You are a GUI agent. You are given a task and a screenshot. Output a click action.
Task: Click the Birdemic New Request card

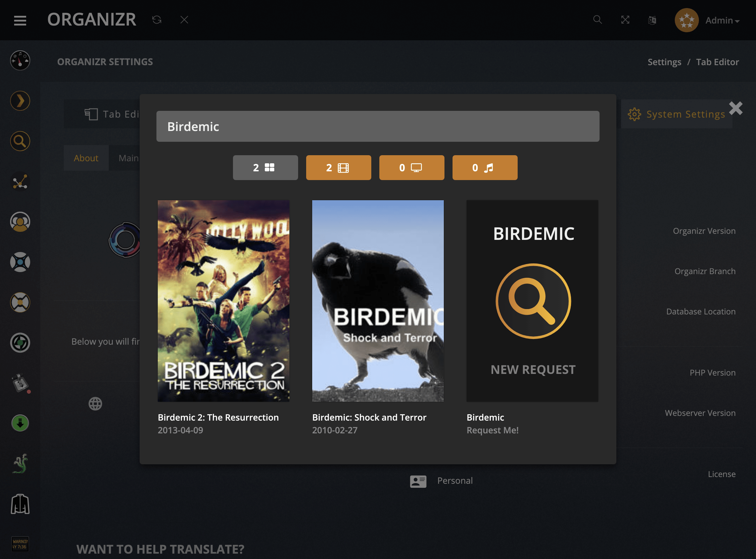[532, 301]
